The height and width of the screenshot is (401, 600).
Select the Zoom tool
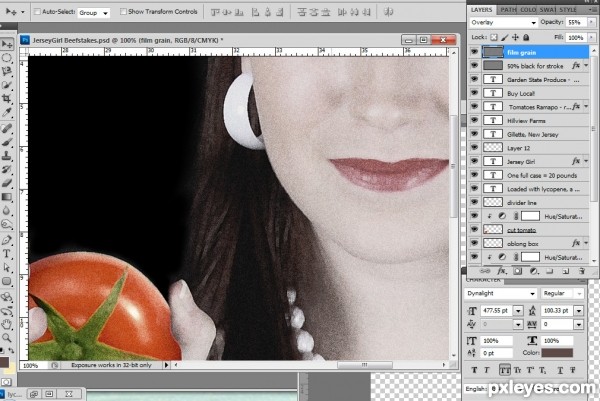tap(7, 337)
